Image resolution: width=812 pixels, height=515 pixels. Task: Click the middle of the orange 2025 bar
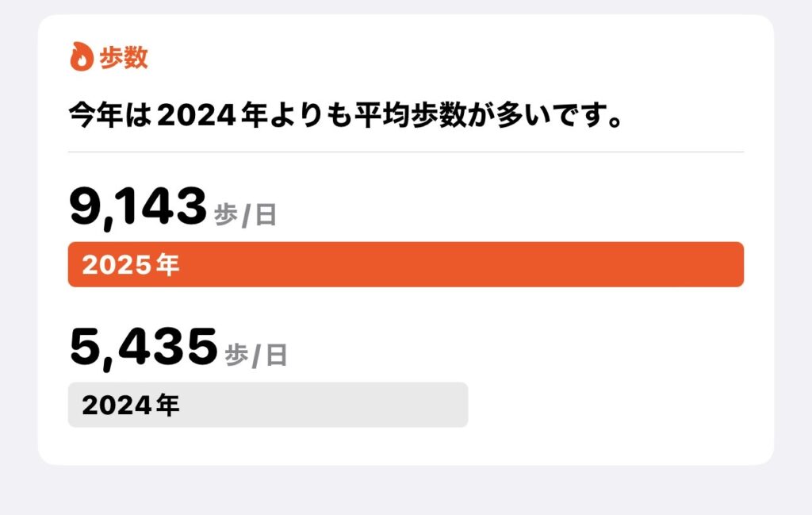[406, 264]
